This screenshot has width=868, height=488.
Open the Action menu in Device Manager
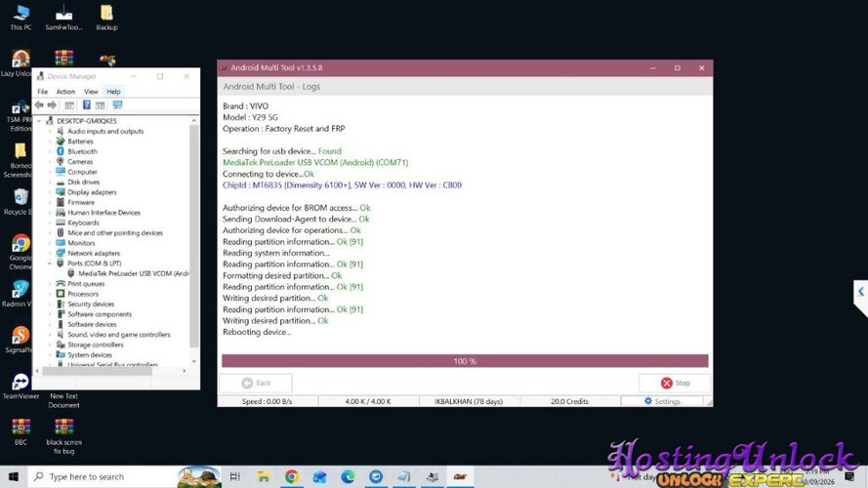coord(65,92)
